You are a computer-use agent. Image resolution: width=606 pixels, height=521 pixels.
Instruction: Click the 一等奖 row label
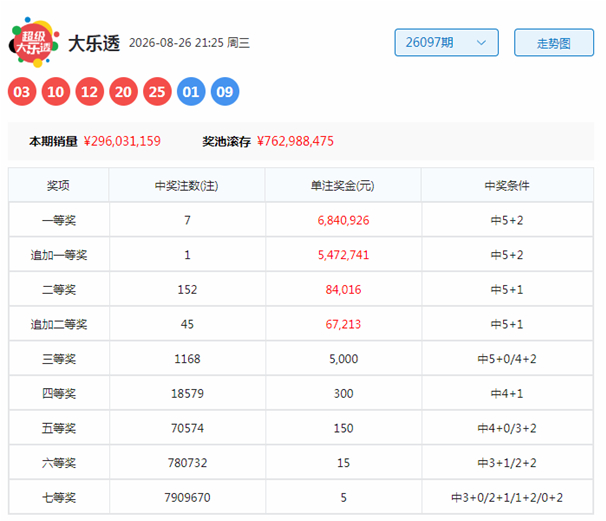[x=59, y=220]
